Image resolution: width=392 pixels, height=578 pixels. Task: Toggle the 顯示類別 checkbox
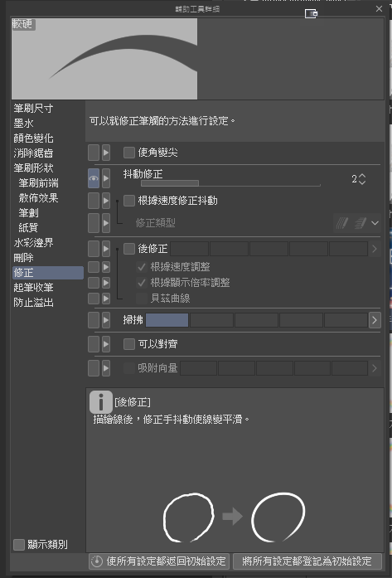[x=19, y=545]
